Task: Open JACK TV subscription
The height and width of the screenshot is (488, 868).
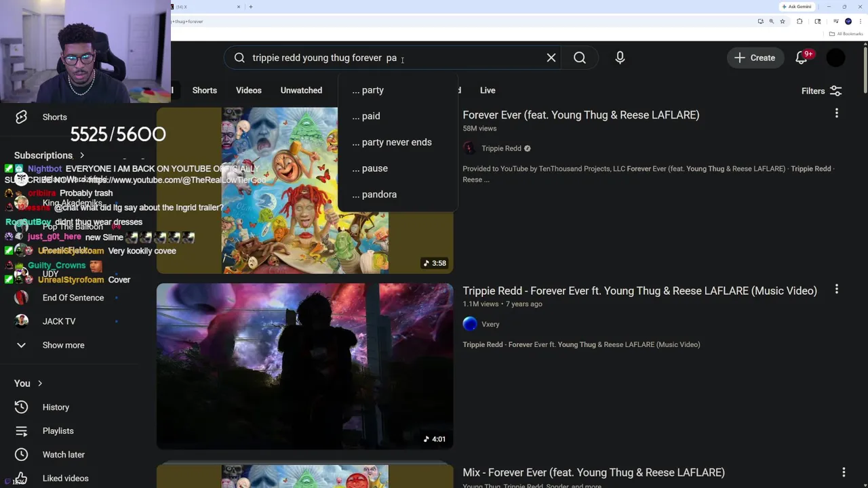Action: [59, 321]
